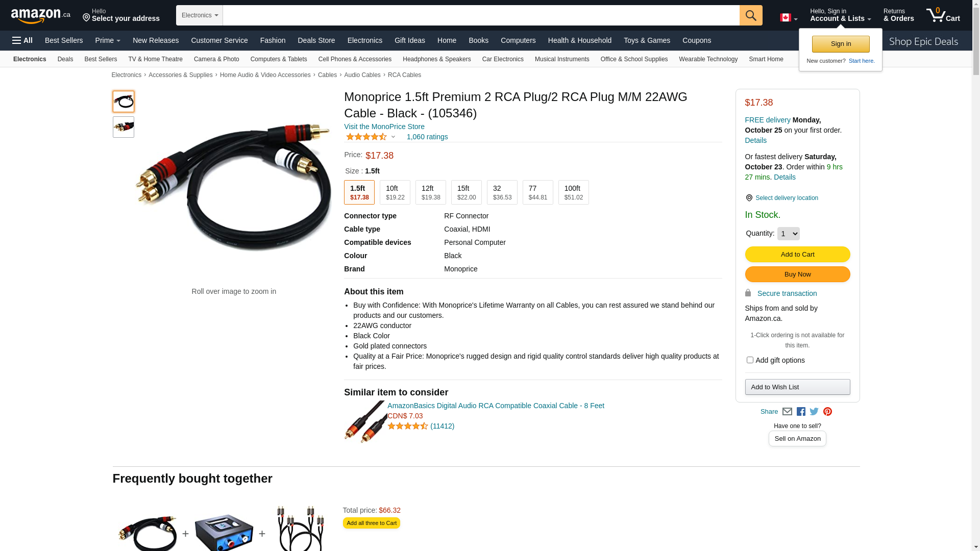Share on Twitter icon
980x551 pixels.
click(x=814, y=412)
